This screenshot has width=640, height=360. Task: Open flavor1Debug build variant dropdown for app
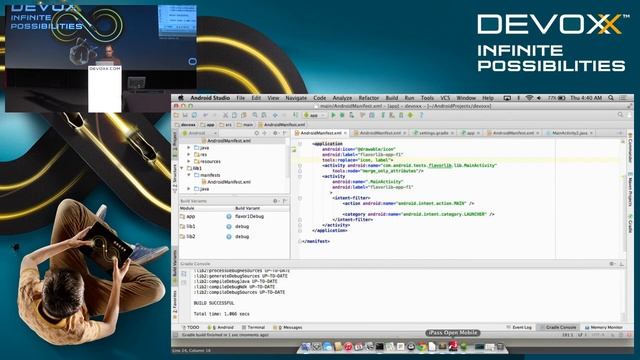point(249,216)
